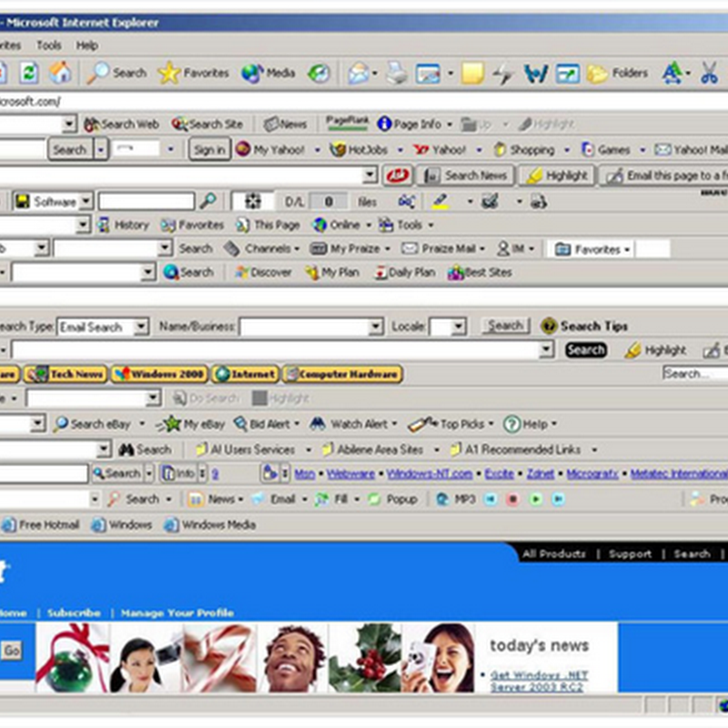728x728 pixels.
Task: Select the Internet tab
Action: [245, 374]
